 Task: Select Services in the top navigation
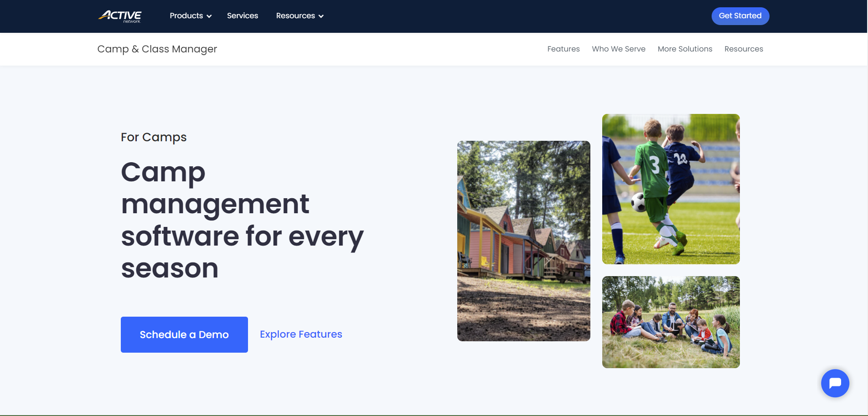(x=242, y=15)
